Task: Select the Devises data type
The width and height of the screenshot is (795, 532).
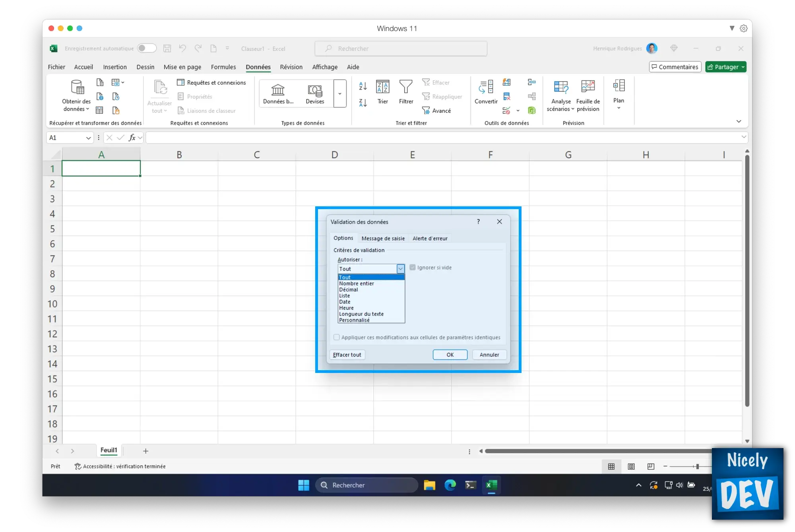Action: 315,94
